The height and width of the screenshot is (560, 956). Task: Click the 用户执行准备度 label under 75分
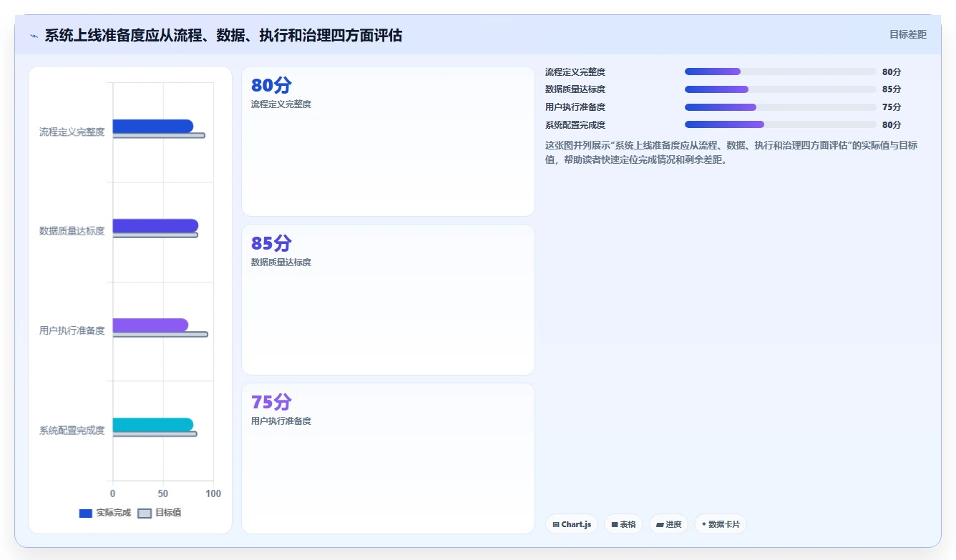(x=281, y=421)
